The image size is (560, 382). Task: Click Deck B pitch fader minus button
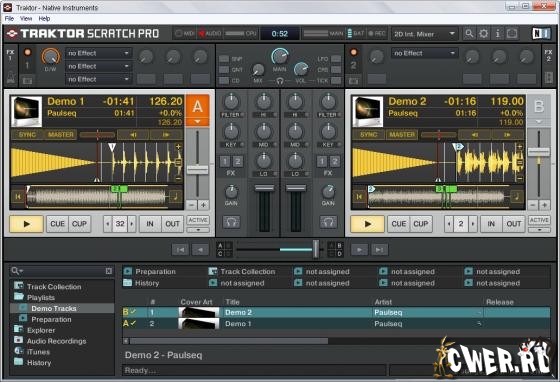coord(532,205)
